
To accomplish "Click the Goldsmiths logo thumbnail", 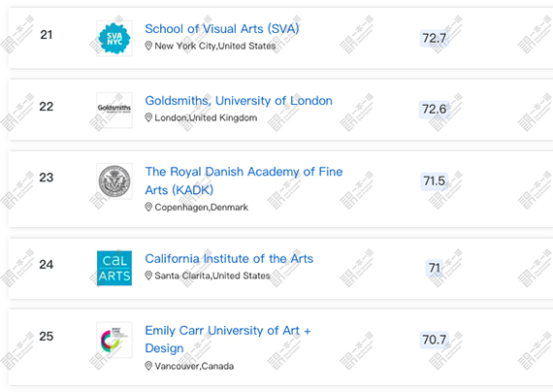I will pos(114,110).
